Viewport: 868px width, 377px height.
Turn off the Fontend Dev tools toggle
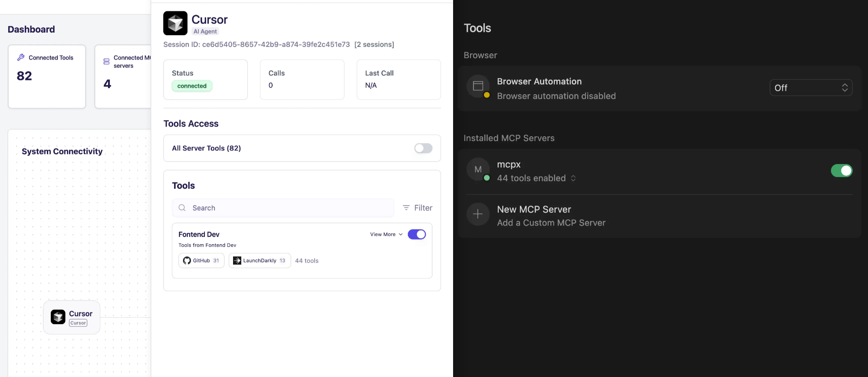tap(417, 234)
